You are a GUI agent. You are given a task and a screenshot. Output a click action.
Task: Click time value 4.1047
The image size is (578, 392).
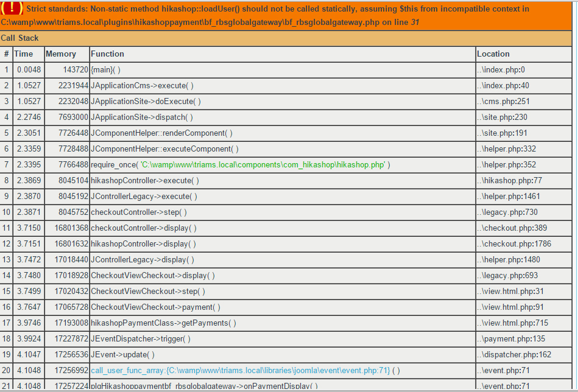click(29, 355)
